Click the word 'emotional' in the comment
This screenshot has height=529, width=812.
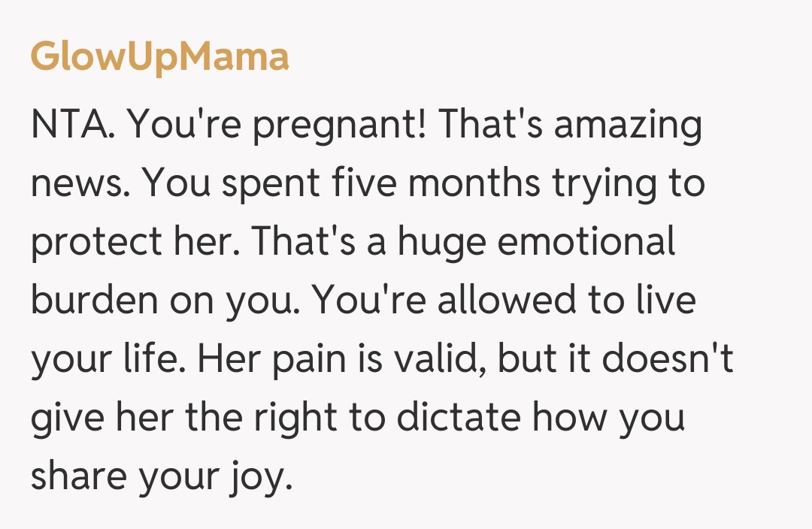[589, 241]
